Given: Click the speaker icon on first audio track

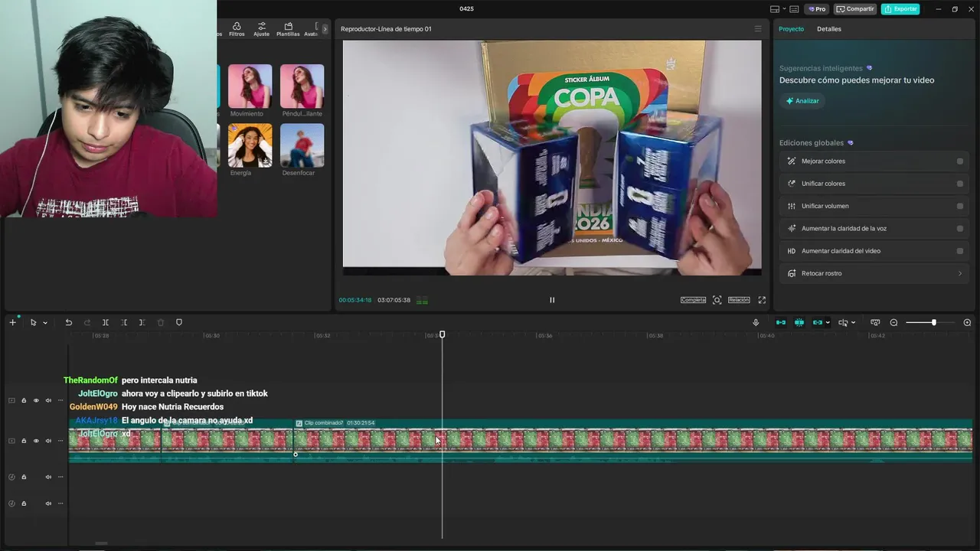Looking at the screenshot, I should point(48,477).
